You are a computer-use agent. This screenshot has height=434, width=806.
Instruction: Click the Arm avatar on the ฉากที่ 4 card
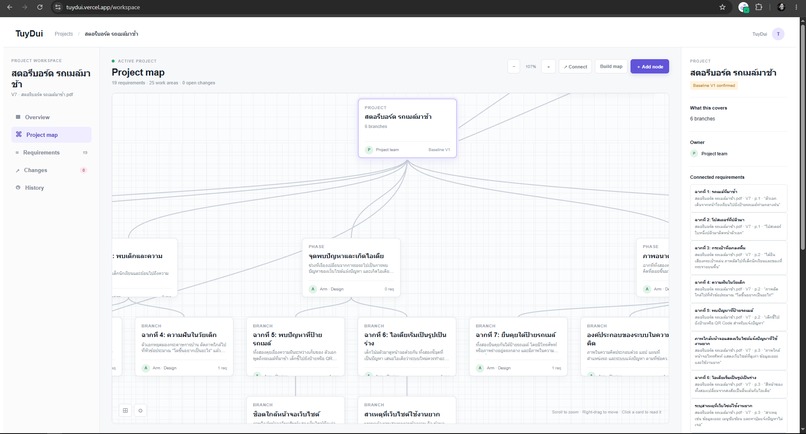coord(145,368)
